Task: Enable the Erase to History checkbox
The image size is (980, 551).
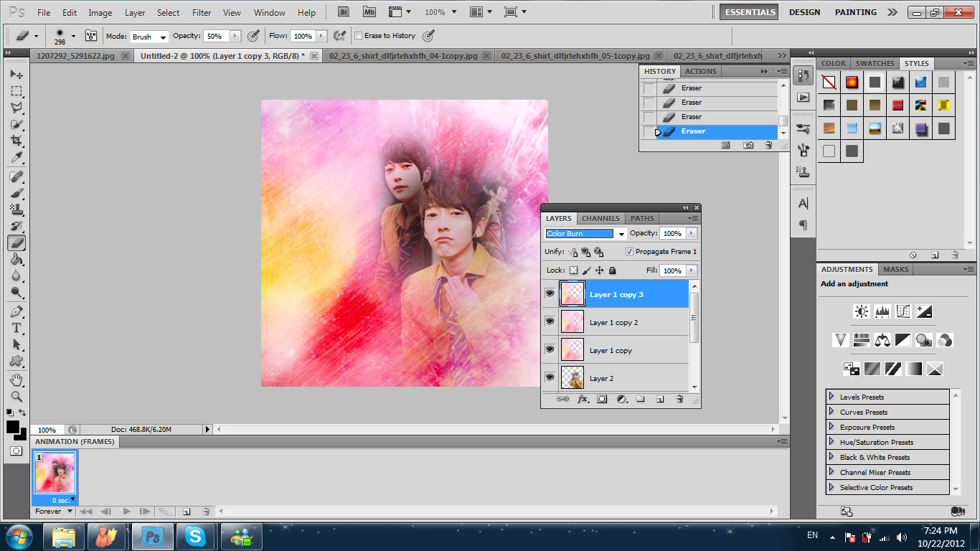Action: (359, 35)
